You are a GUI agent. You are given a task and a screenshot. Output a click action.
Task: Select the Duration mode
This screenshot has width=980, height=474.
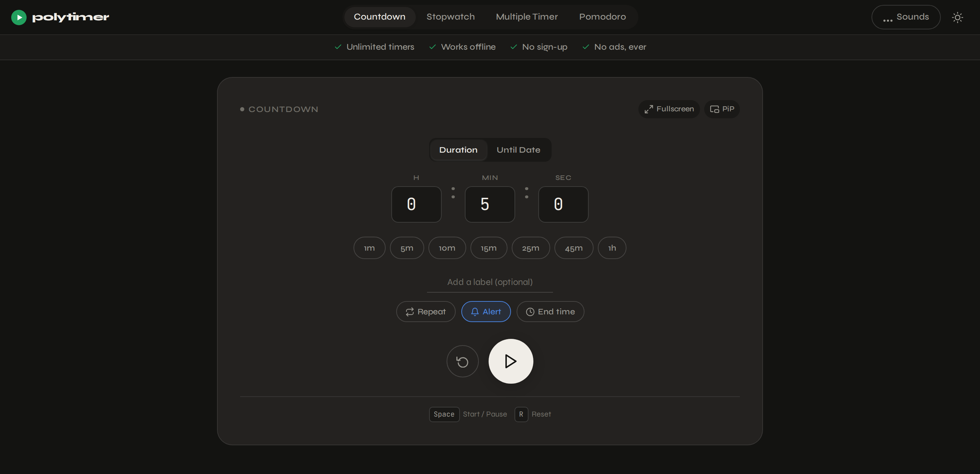458,150
